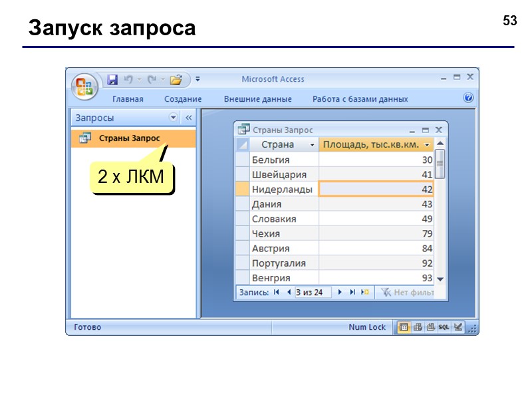Maximize the Страны Запрос query window

click(426, 130)
